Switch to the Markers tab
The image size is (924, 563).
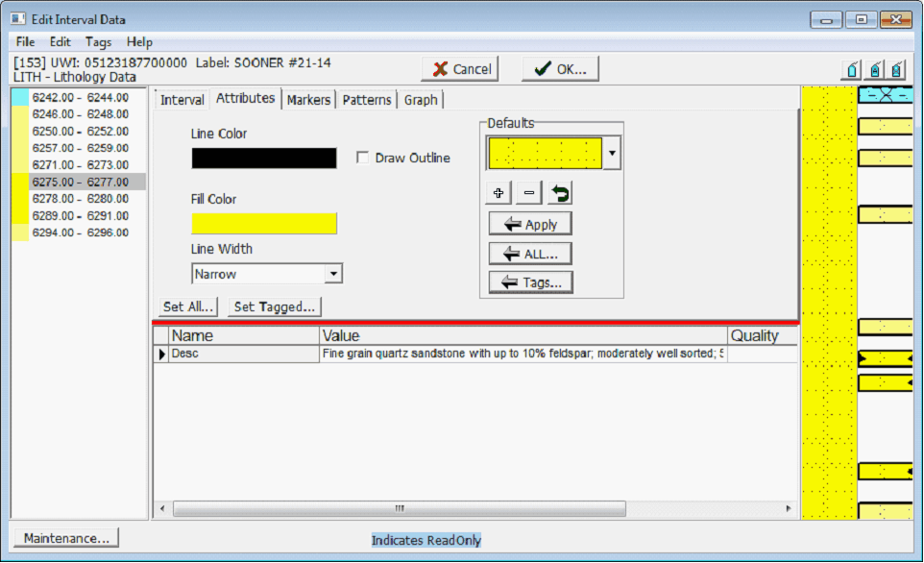coord(308,100)
